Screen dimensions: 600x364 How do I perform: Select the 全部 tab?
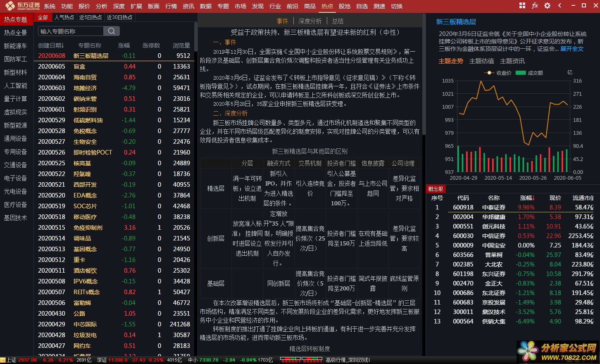pyautogui.click(x=43, y=17)
